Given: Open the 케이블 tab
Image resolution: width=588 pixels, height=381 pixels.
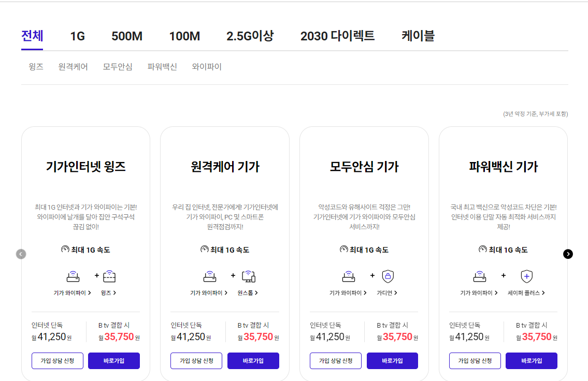Looking at the screenshot, I should [x=418, y=36].
